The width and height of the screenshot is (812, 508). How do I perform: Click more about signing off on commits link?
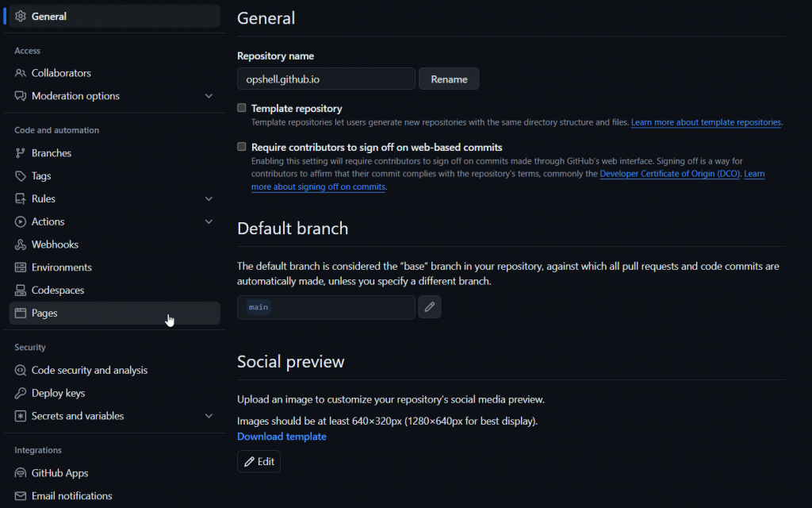tap(318, 187)
